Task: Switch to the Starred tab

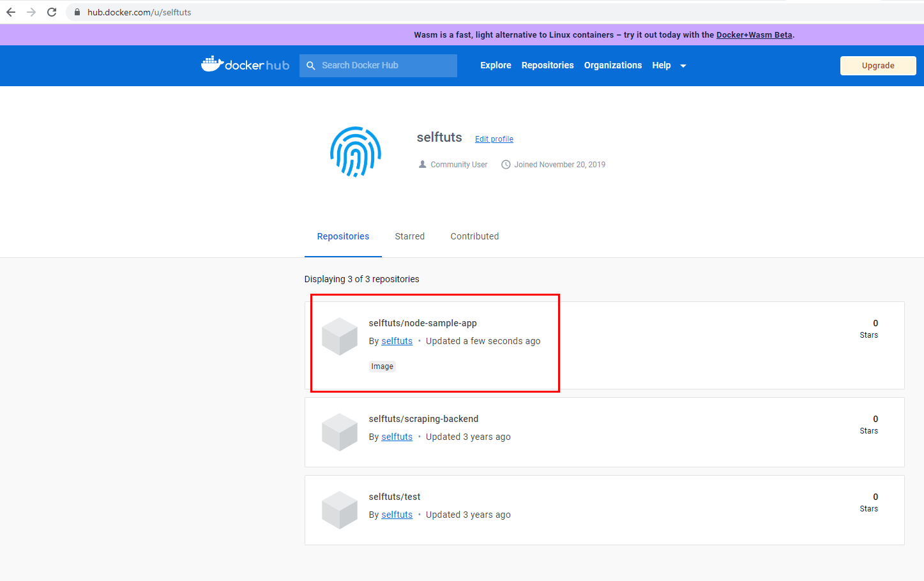Action: pyautogui.click(x=410, y=236)
